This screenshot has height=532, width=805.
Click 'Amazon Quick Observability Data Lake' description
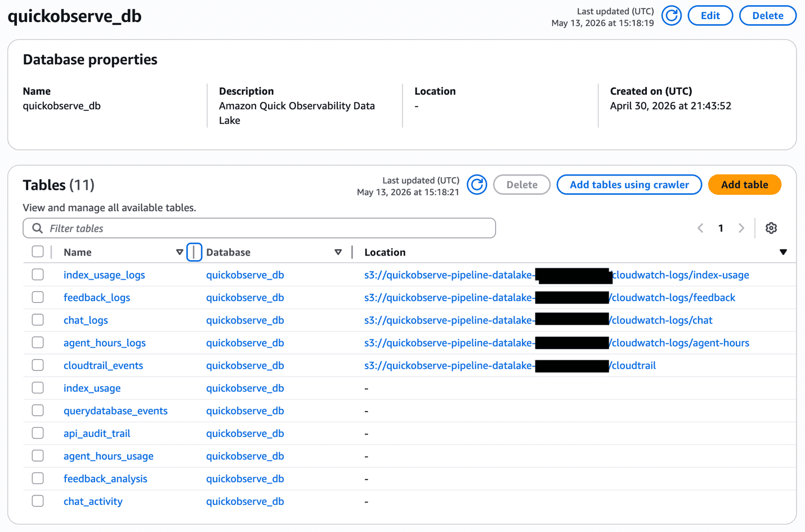[297, 113]
